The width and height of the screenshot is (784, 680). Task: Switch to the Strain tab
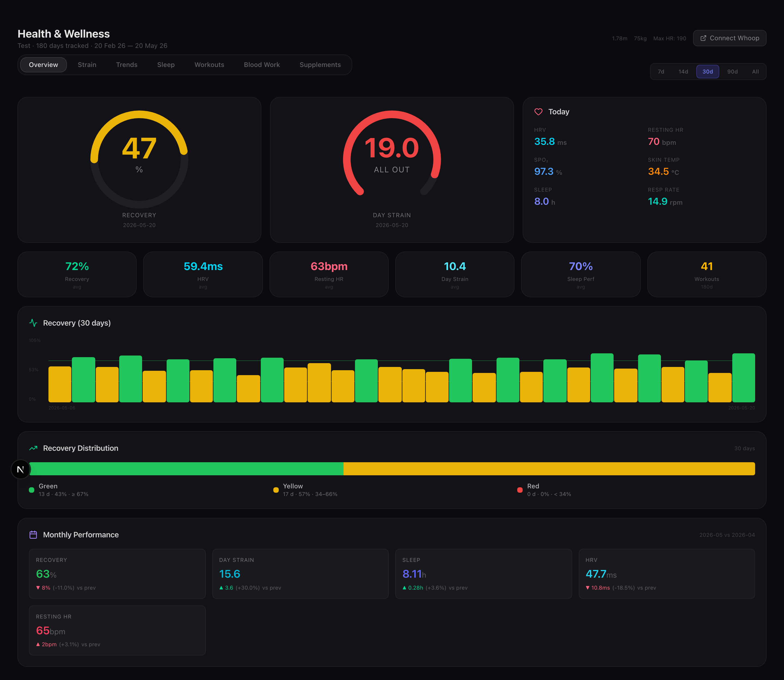click(87, 65)
